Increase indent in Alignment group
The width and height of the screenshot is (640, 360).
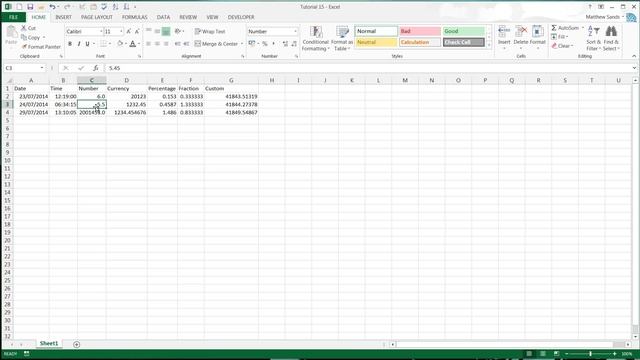(x=186, y=44)
